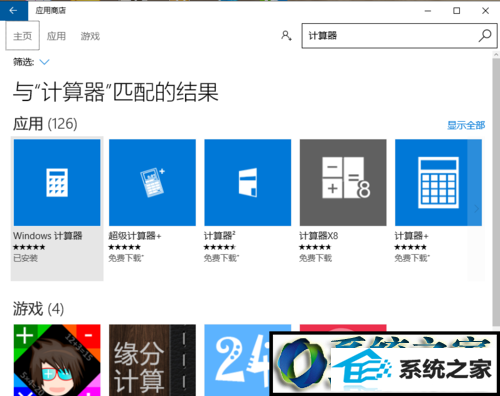
Task: Click 免费下载 under 计算器X8
Action: 315,258
